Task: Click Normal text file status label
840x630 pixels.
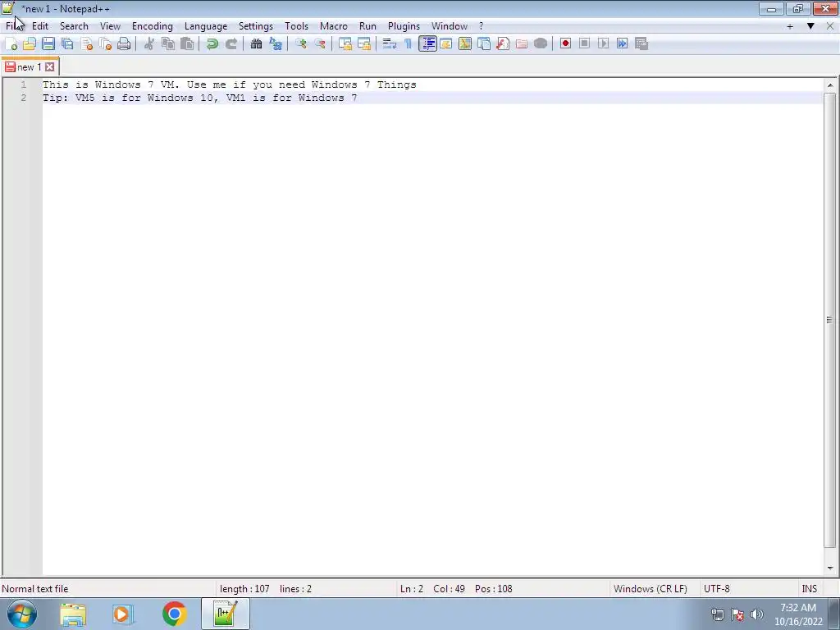Action: tap(35, 589)
